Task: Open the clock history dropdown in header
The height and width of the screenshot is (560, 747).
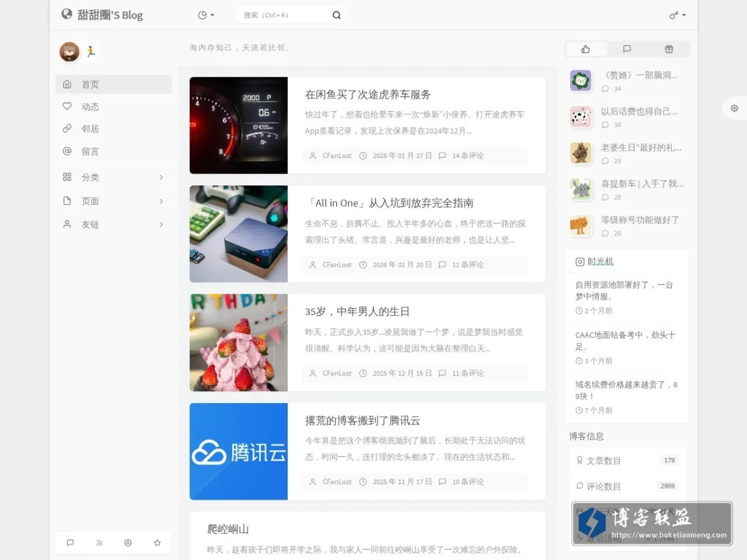Action: [206, 15]
